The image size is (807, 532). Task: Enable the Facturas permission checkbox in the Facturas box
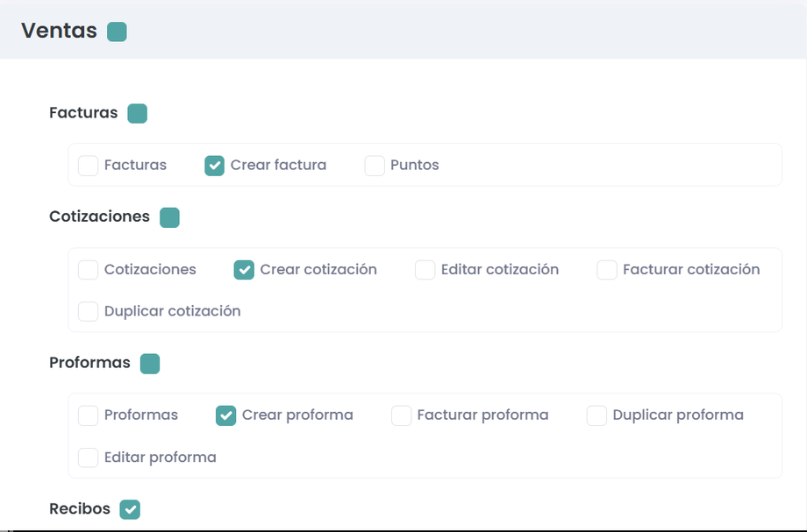(x=88, y=166)
